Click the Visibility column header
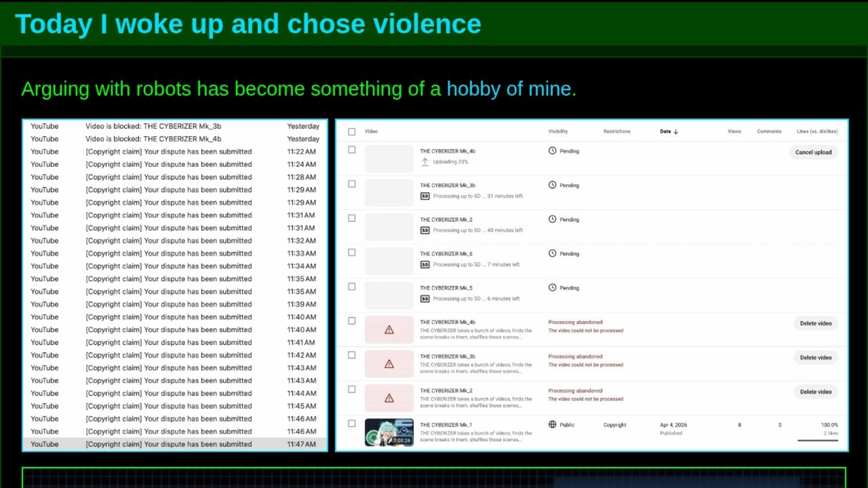Viewport: 868px width, 488px height. click(x=558, y=131)
